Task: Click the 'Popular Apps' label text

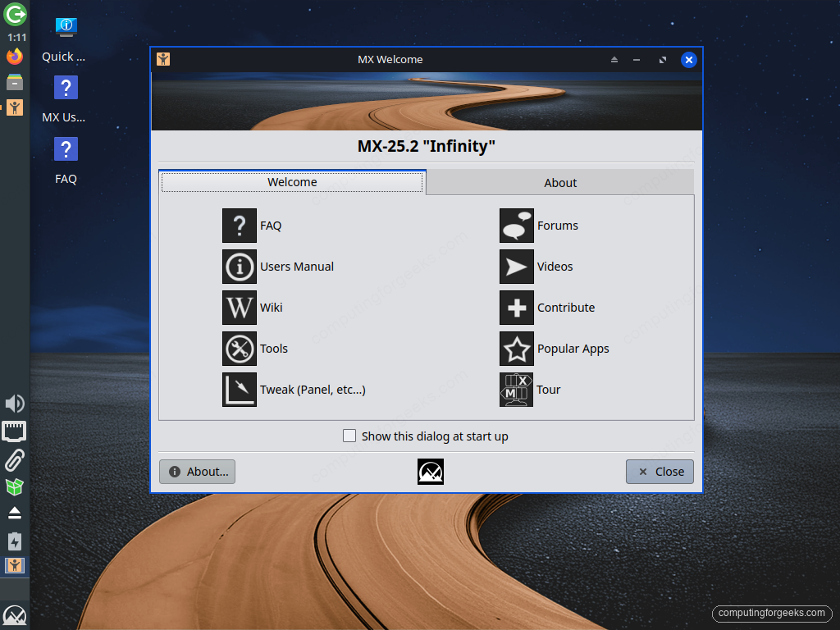Action: pyautogui.click(x=573, y=349)
